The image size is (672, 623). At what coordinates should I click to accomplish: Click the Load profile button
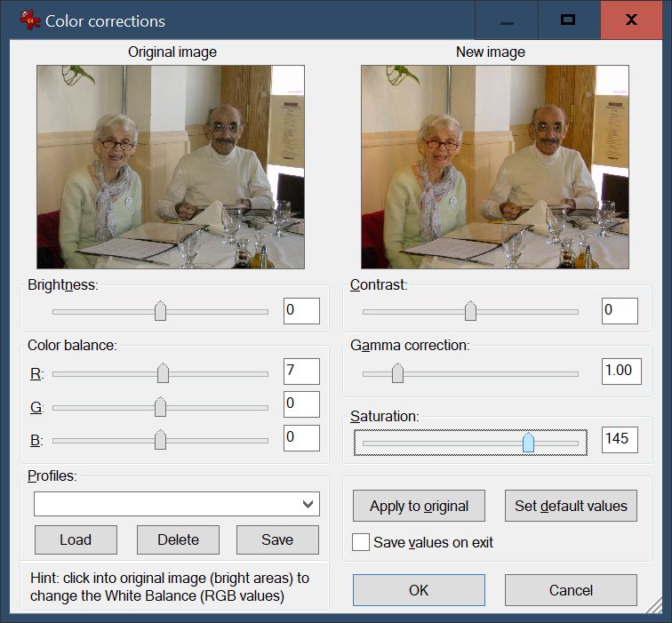click(x=76, y=539)
